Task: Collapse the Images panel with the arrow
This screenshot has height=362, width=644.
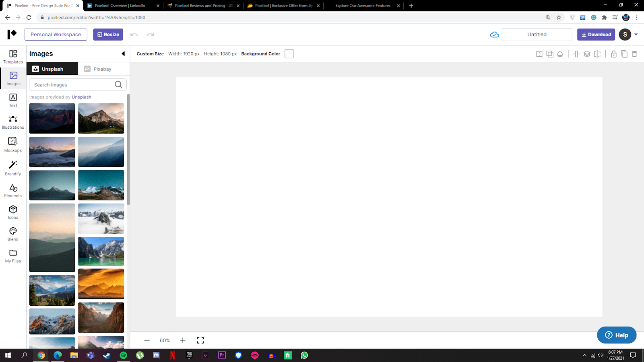Action: pyautogui.click(x=123, y=54)
